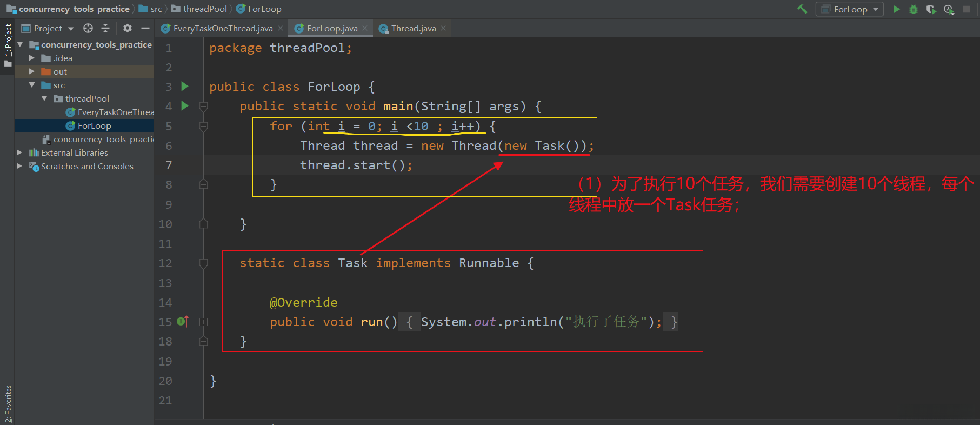Toggle the 2: Favorites side tool button

[x=8, y=403]
